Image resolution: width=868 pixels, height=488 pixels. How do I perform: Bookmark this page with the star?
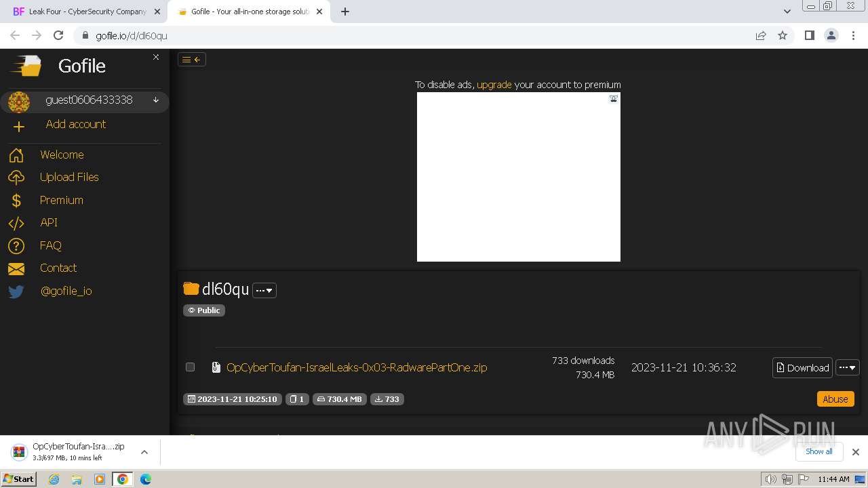tap(783, 36)
